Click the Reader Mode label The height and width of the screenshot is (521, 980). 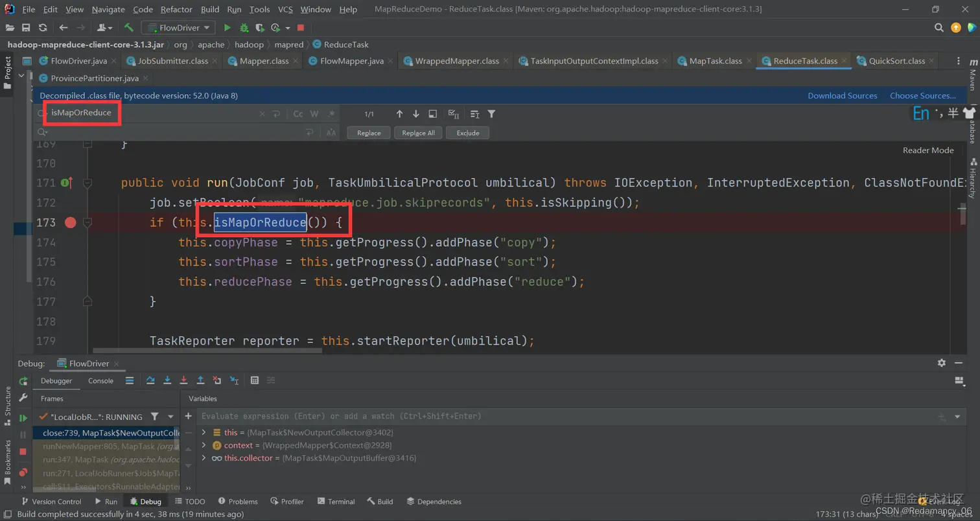(x=928, y=150)
